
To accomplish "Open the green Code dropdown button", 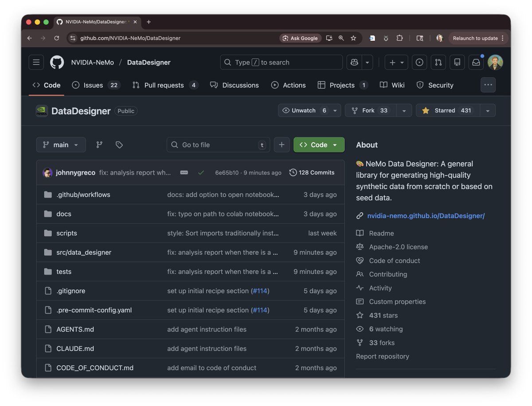I will [x=319, y=145].
